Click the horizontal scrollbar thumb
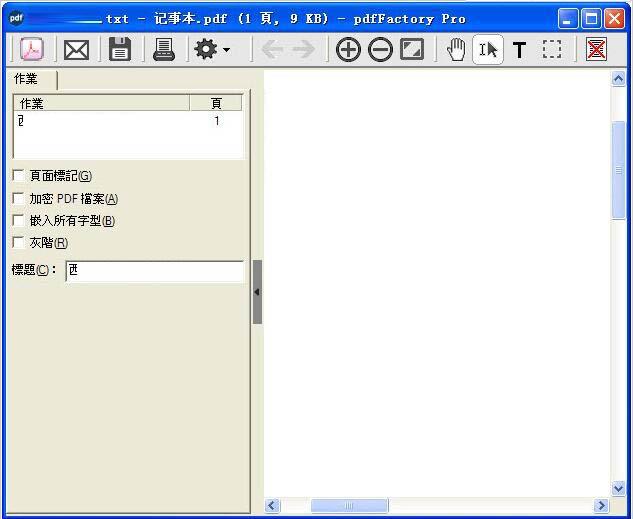Screen dimensions: 633x519 349,506
